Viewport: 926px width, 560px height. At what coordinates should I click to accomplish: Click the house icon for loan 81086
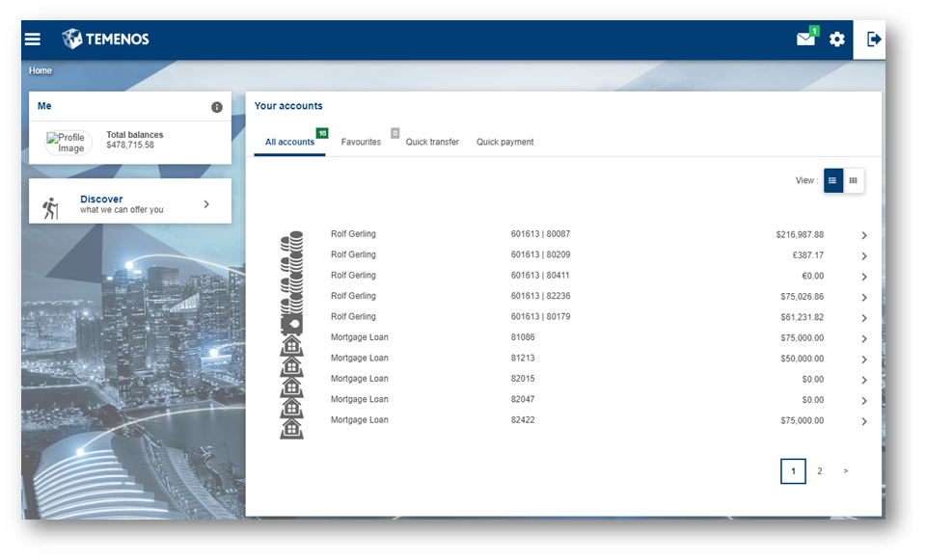[x=291, y=342]
